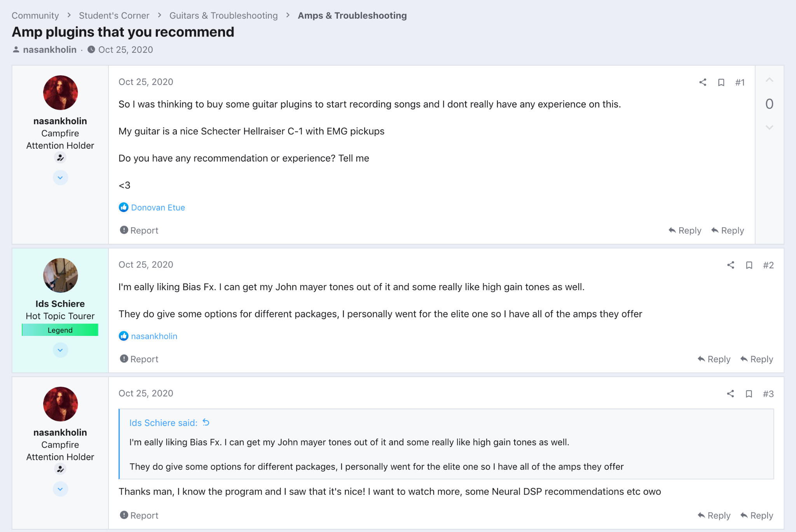
Task: Go to Guitars & Troubleshooting breadcrumb
Action: tap(223, 16)
